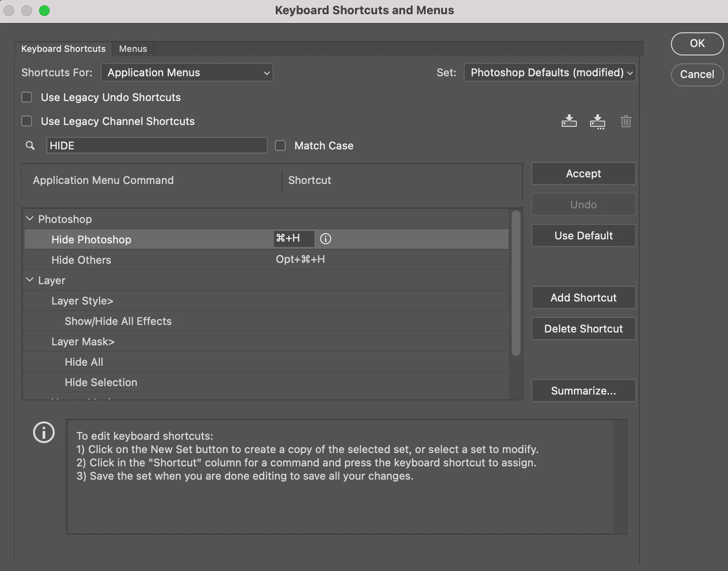Click the Application Menu Command column header
728x571 pixels.
[103, 180]
